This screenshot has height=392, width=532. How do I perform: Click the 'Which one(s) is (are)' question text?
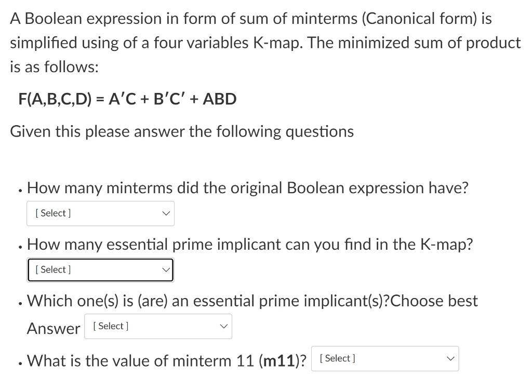coord(252,301)
